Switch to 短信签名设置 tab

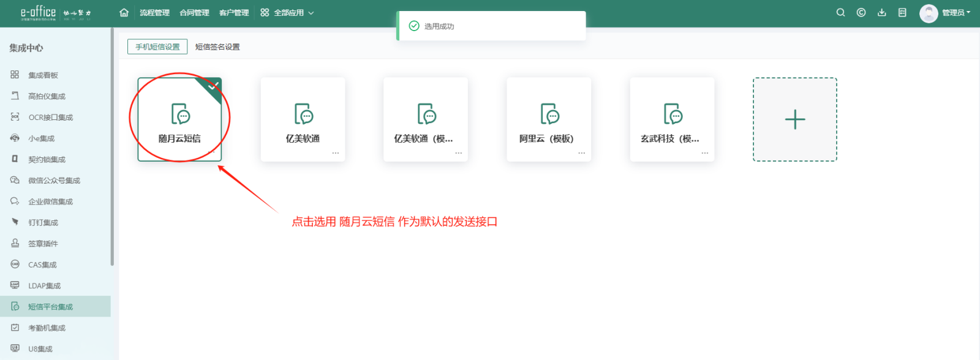217,47
